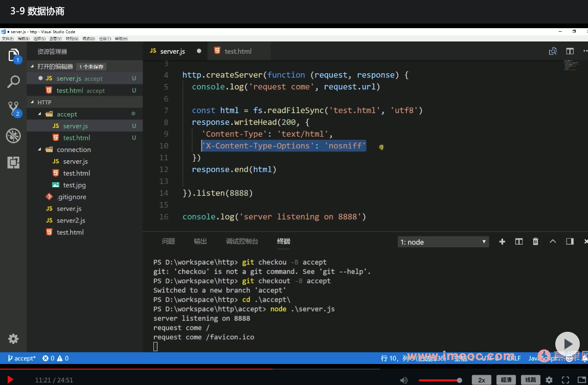Mute the video with speaker icon
This screenshot has width=588, height=385.
point(404,380)
